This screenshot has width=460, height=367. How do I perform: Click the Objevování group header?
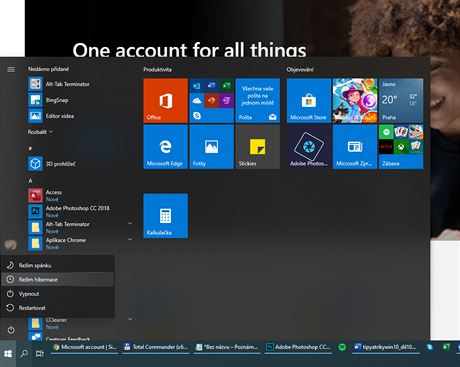(300, 69)
